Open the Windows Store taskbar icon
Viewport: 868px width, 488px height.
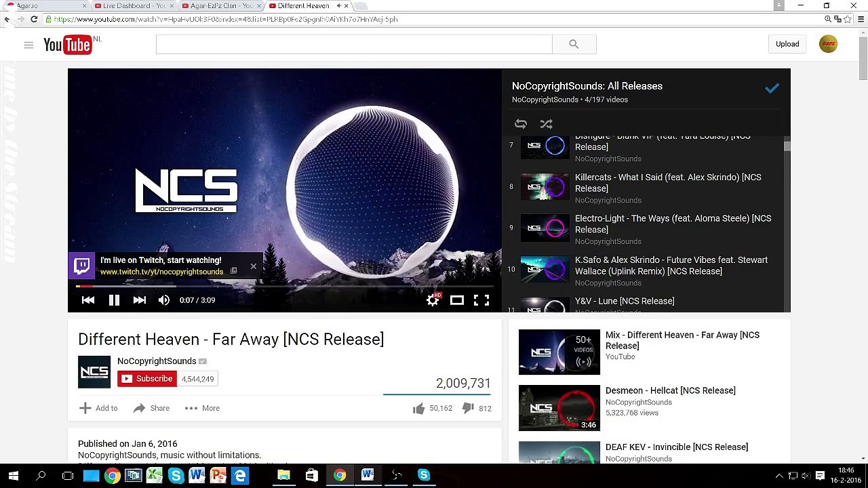tap(311, 475)
